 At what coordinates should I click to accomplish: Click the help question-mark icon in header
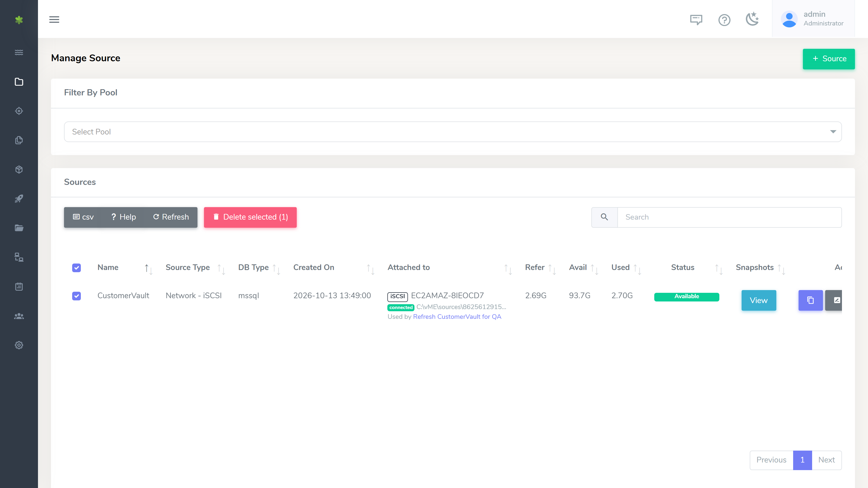coord(724,20)
